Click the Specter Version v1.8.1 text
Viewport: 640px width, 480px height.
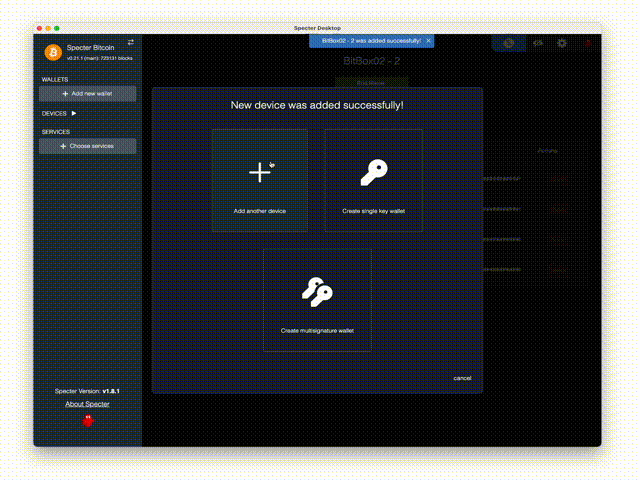click(87, 391)
